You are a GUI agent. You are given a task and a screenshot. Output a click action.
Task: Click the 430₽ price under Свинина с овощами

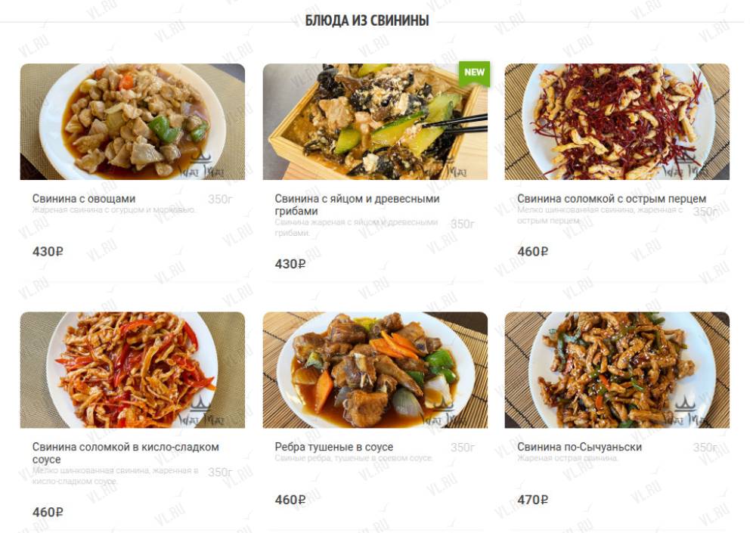(x=48, y=252)
